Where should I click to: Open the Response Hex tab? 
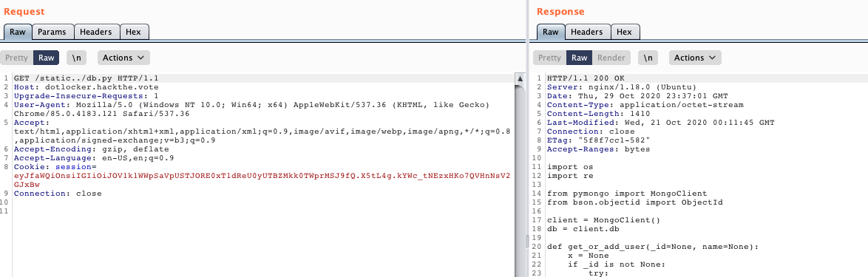coord(625,32)
